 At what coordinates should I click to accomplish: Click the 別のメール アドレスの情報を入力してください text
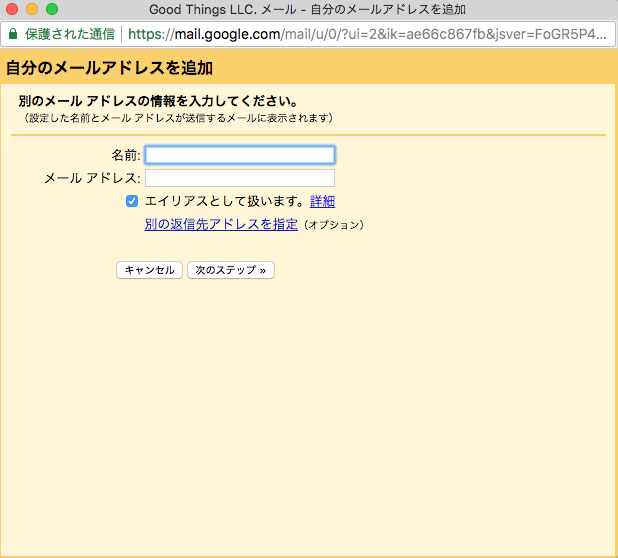point(158,101)
